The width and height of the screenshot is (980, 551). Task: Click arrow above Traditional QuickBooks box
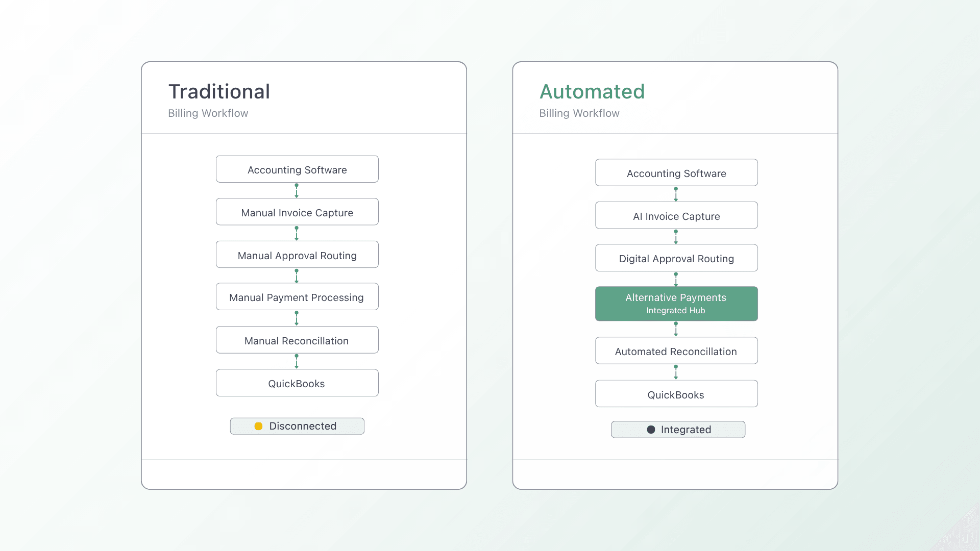point(297,361)
